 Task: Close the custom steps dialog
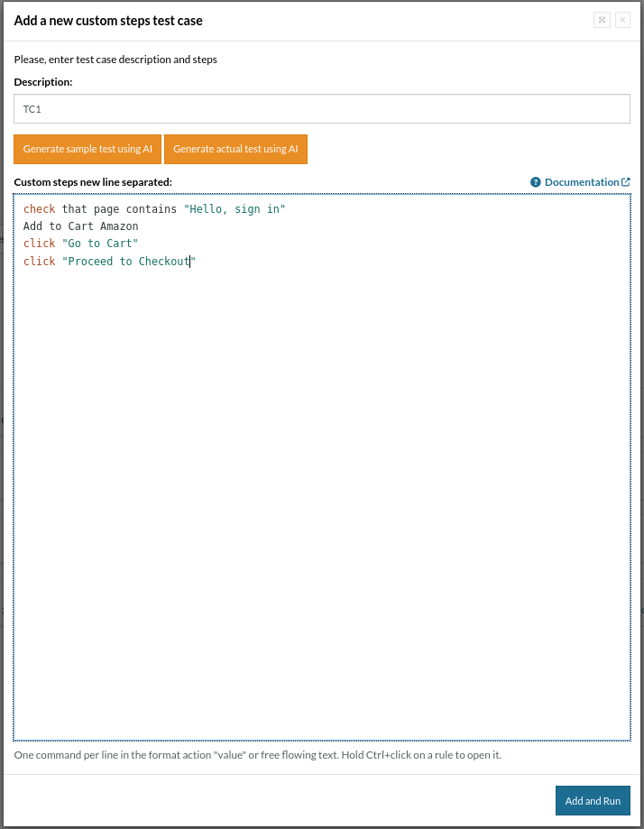[x=622, y=20]
